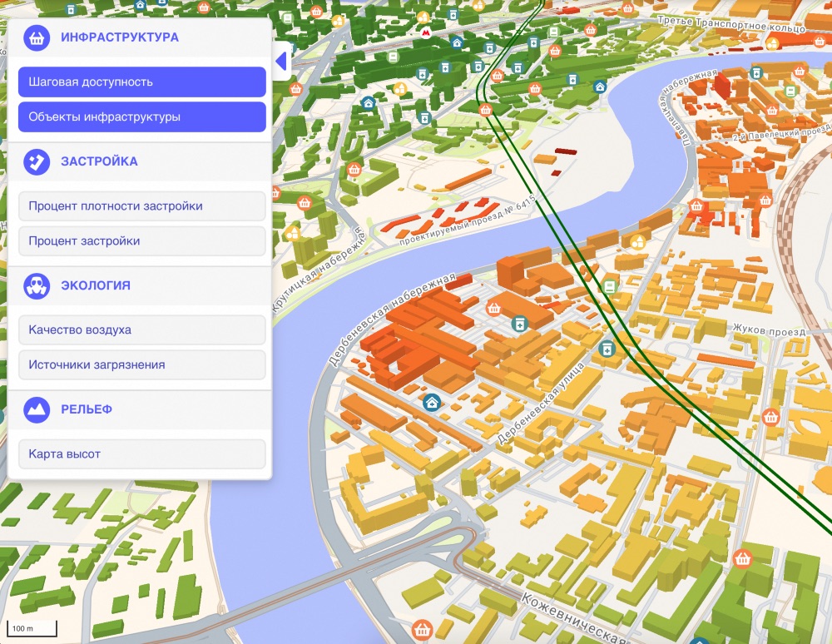
Task: Open pharmacy icon next to Дербеневская набережная basket
Action: click(x=519, y=323)
